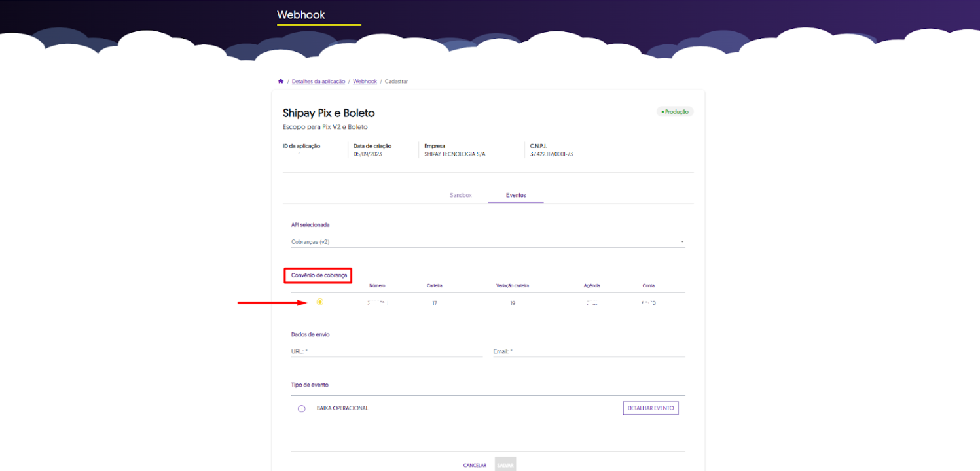Screen dimensions: 980x471
Task: Select the BAIXA OPERACIONAL radio button
Action: [301, 408]
